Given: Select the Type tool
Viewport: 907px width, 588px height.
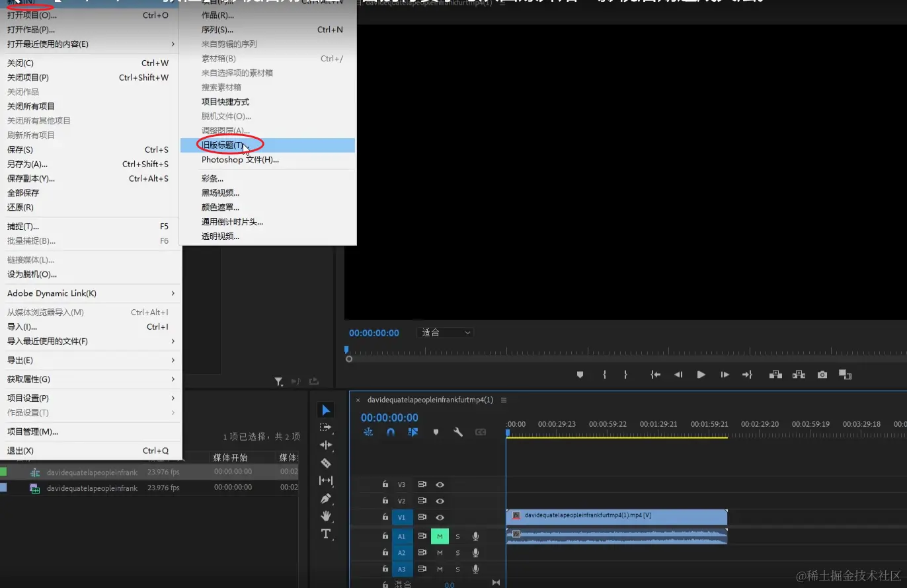Looking at the screenshot, I should click(326, 534).
